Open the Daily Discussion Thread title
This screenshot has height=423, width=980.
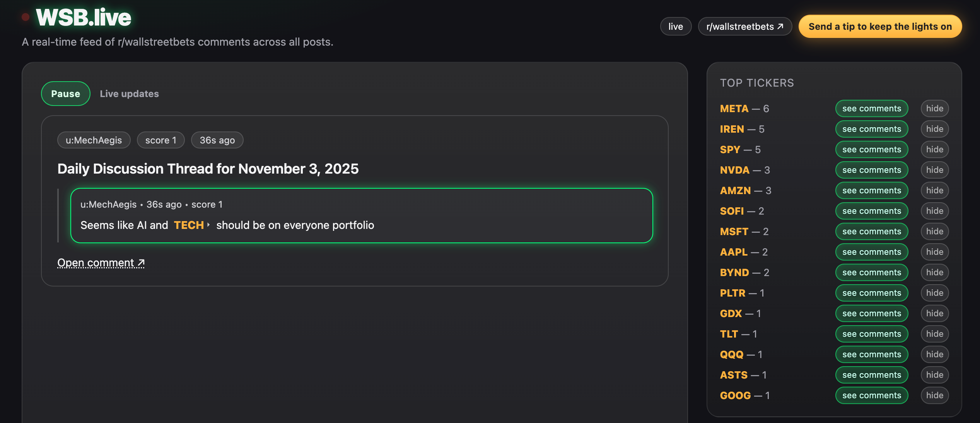(x=208, y=169)
